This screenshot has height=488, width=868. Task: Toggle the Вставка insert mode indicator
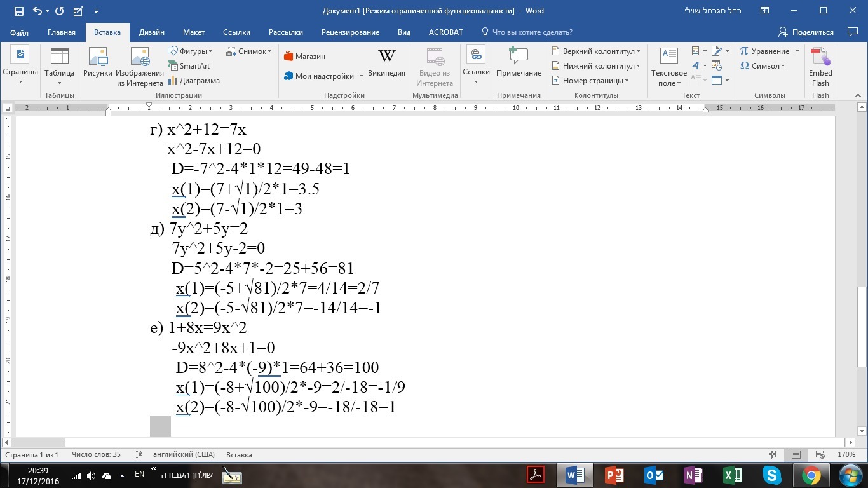239,455
